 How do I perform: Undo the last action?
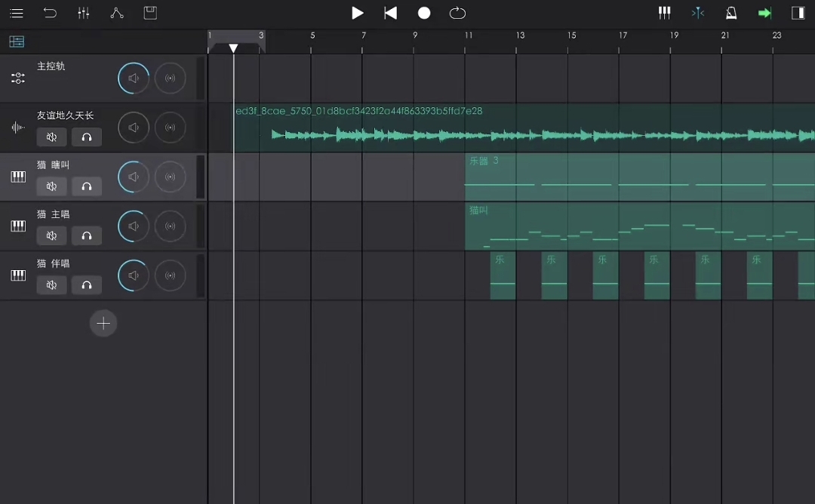pos(50,13)
